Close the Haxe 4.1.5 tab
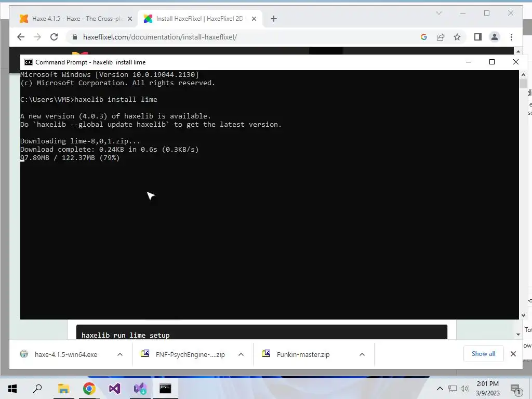 [129, 19]
